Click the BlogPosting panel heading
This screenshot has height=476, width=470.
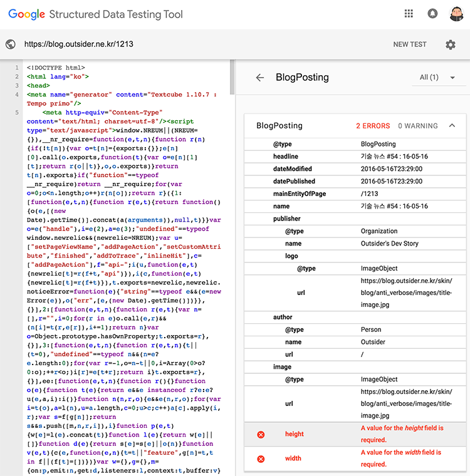302,78
